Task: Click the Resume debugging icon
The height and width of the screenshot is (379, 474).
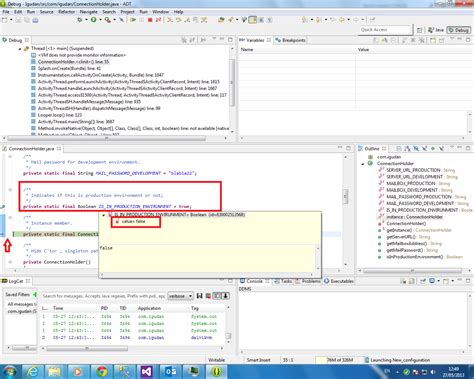Action: pyautogui.click(x=133, y=20)
